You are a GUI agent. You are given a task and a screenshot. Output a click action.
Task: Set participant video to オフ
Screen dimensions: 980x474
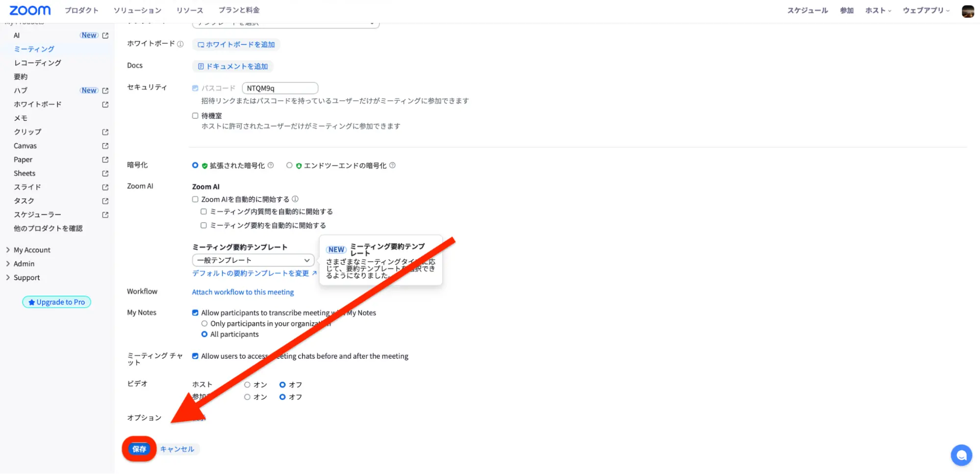point(282,397)
